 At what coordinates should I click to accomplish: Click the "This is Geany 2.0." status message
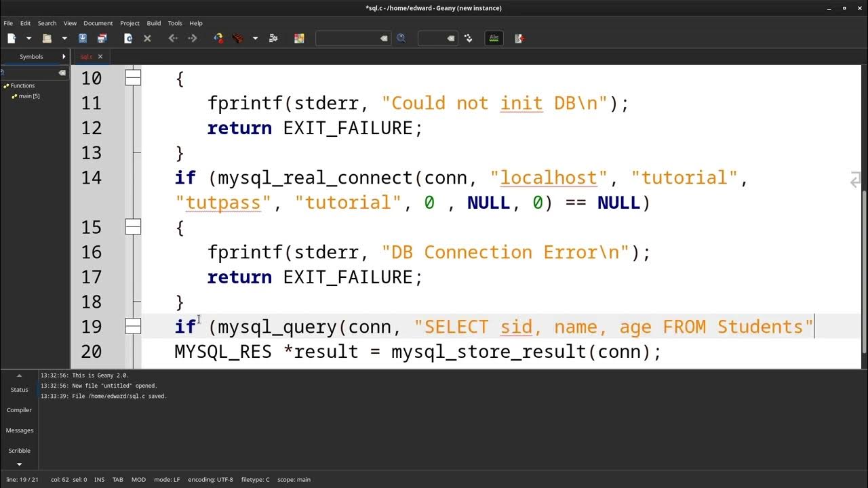[x=85, y=375]
